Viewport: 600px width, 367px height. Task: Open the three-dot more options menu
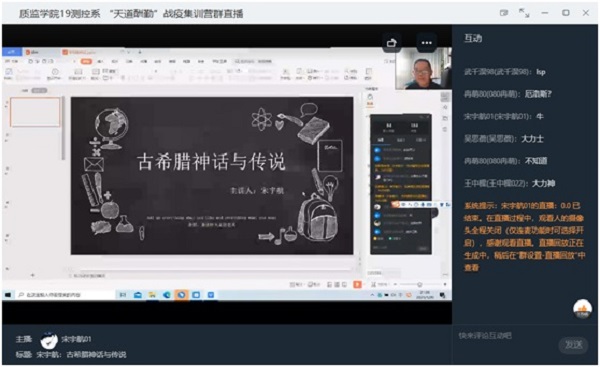coord(427,43)
